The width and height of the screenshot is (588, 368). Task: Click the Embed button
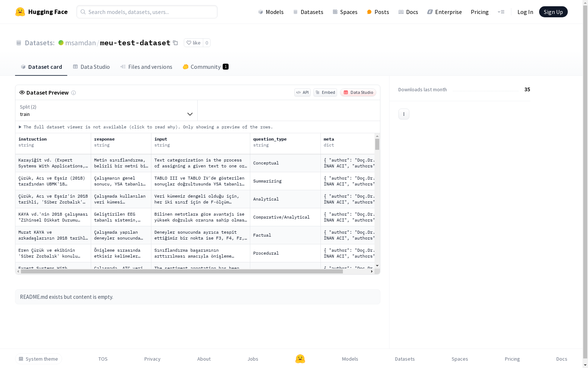pos(325,92)
